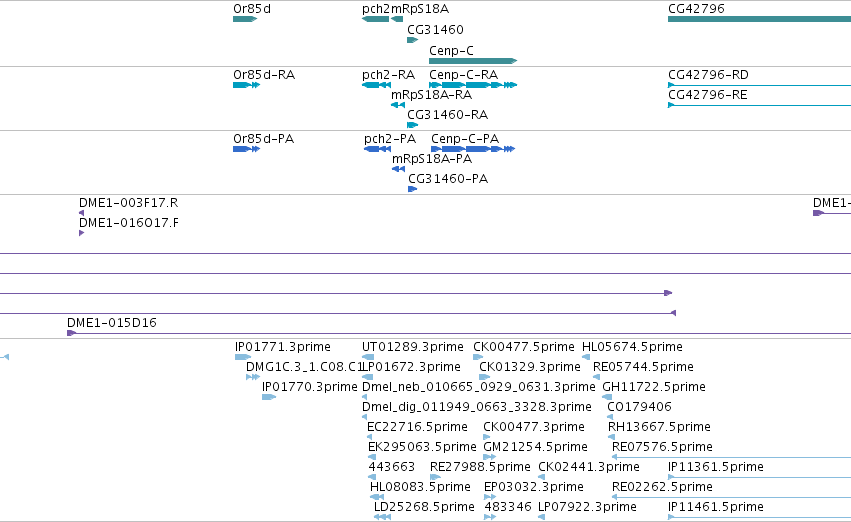The height and width of the screenshot is (522, 851).
Task: Click the EP03032.3prime EST label
Action: pos(534,487)
